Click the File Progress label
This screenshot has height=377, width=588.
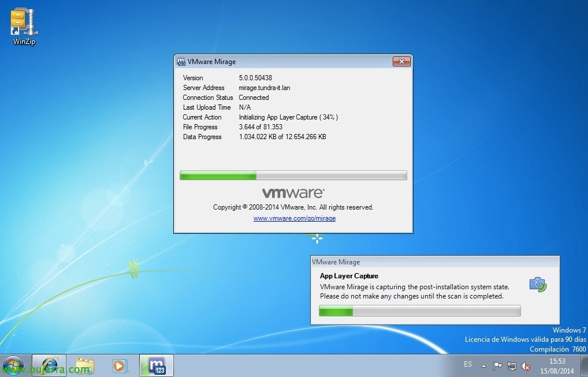click(x=200, y=126)
